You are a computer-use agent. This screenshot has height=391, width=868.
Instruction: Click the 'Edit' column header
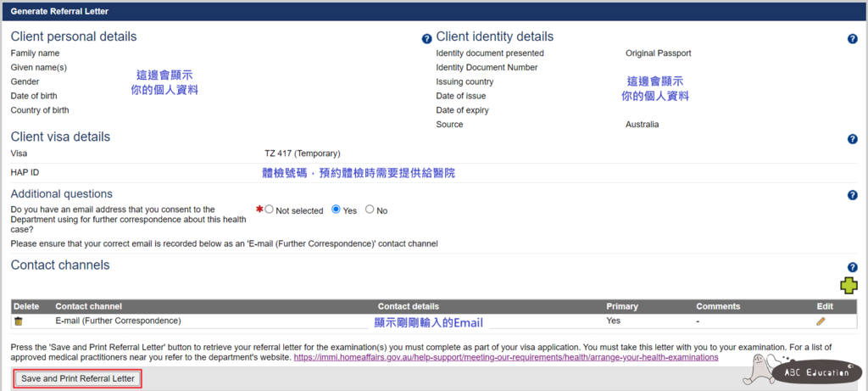pyautogui.click(x=825, y=306)
